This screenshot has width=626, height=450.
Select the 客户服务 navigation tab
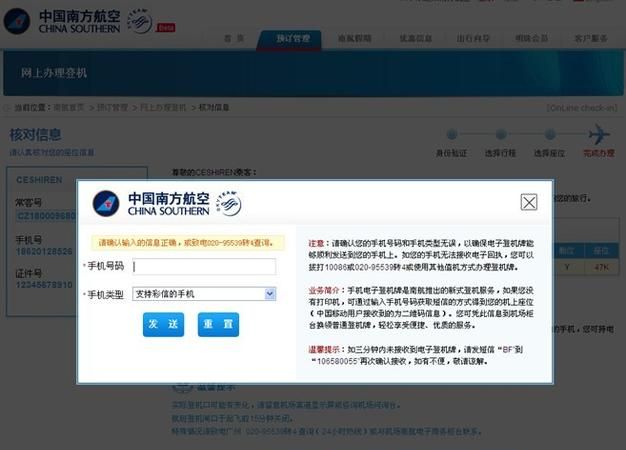[590, 39]
